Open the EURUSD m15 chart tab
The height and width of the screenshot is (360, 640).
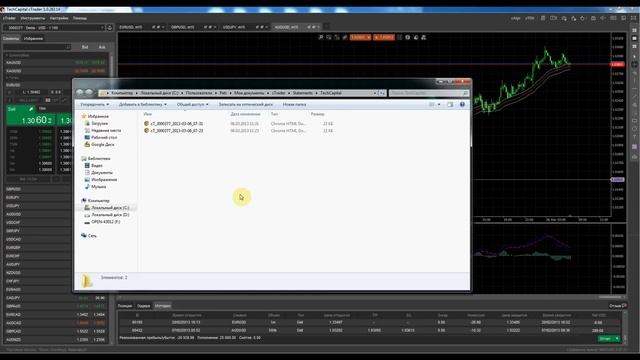click(x=131, y=27)
